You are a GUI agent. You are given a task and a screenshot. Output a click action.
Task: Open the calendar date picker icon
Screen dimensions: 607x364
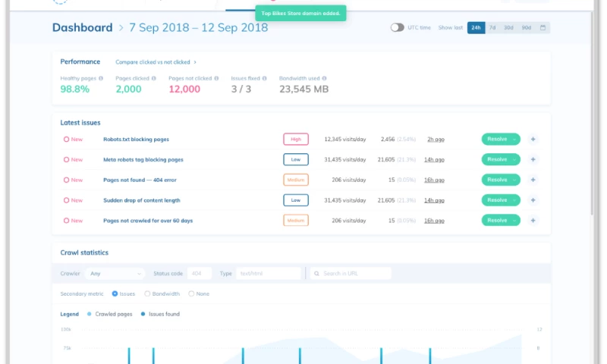point(543,28)
